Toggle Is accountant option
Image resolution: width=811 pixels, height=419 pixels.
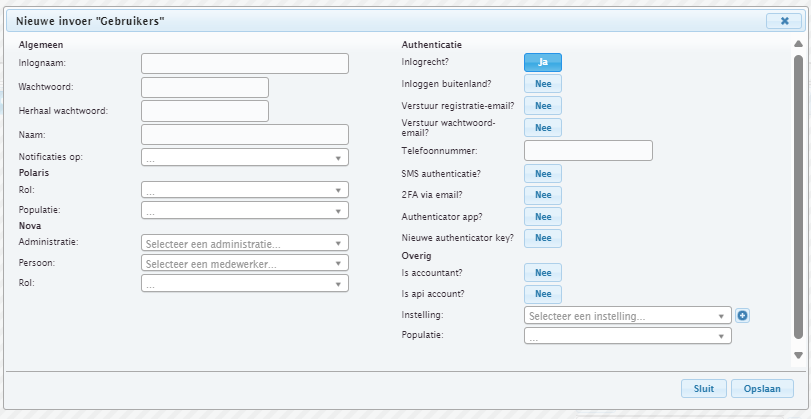(543, 273)
